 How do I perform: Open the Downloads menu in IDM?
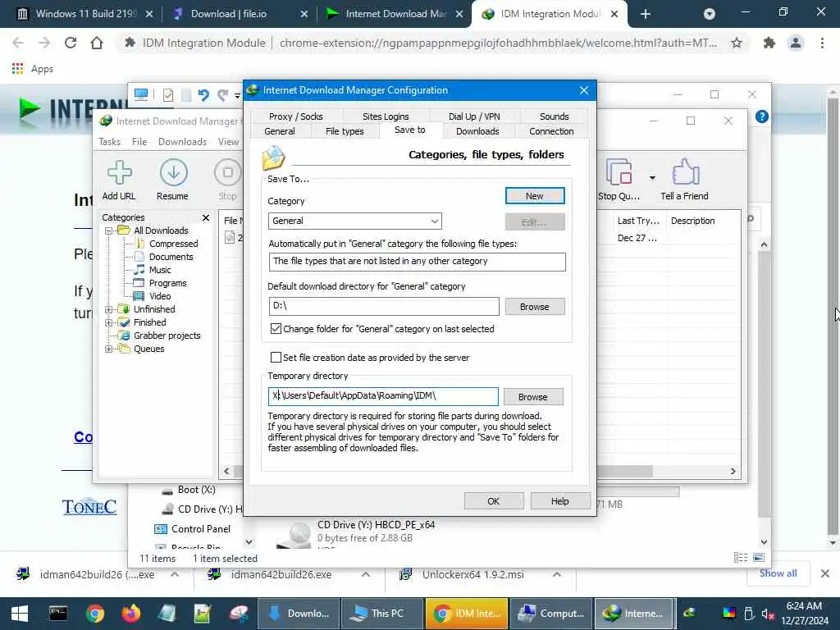click(182, 142)
